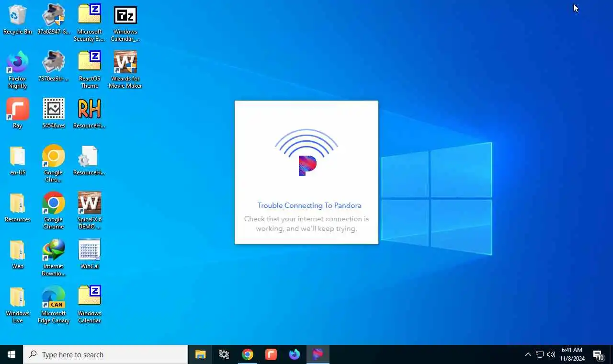Open the Windows Start menu
This screenshot has height=364, width=613.
pyautogui.click(x=11, y=354)
